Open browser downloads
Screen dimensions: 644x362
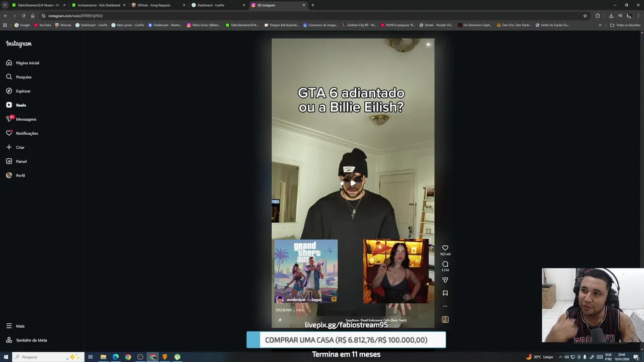tap(611, 16)
